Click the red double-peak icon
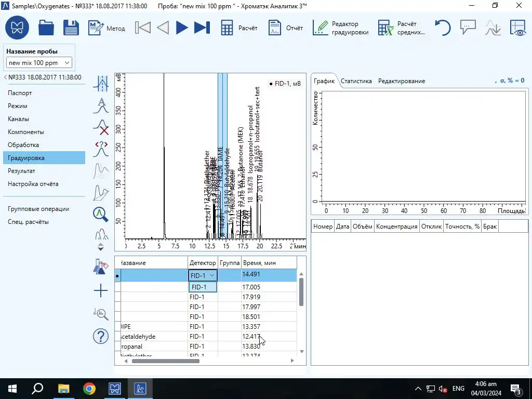 click(x=101, y=234)
